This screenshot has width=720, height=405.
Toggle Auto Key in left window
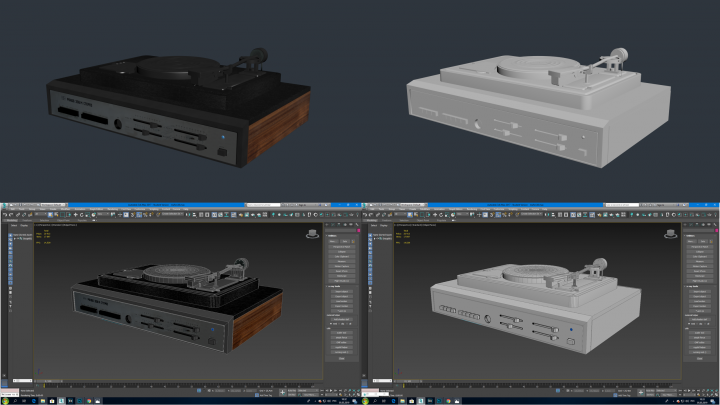click(x=292, y=390)
